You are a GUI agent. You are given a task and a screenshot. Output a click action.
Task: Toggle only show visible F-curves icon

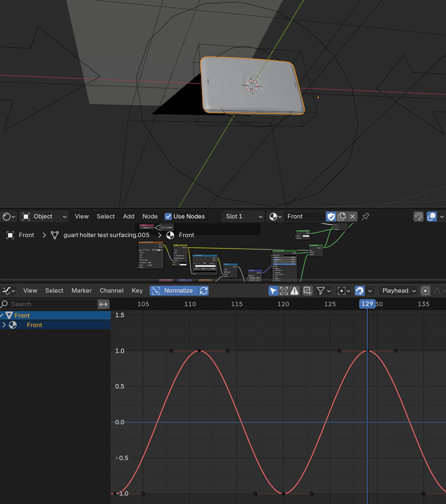click(284, 291)
